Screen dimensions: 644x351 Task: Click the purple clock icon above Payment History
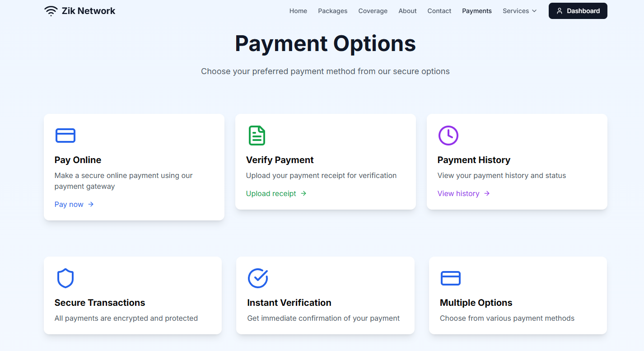[448, 135]
